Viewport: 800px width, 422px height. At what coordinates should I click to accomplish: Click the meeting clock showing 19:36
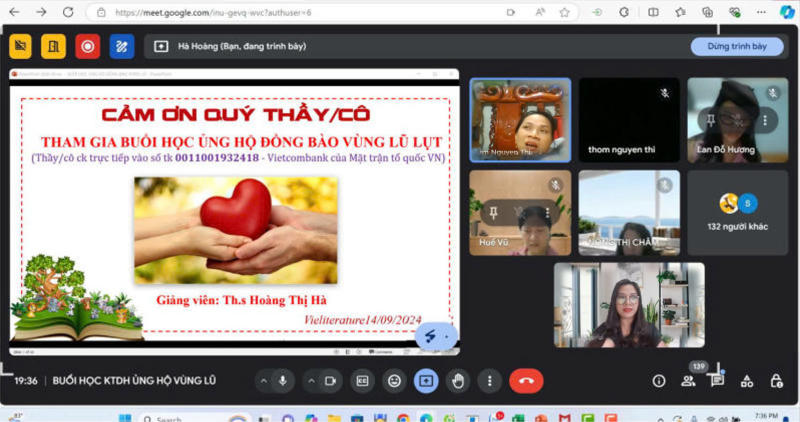(x=26, y=381)
